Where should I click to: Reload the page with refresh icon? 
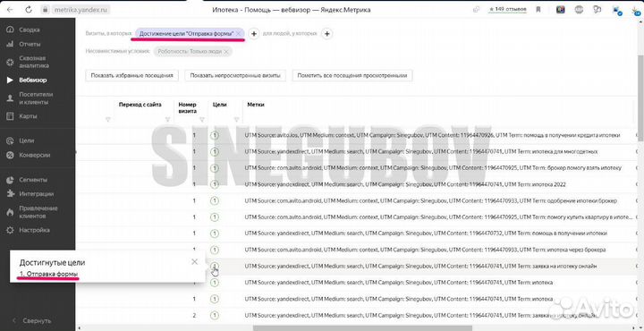pyautogui.click(x=29, y=10)
